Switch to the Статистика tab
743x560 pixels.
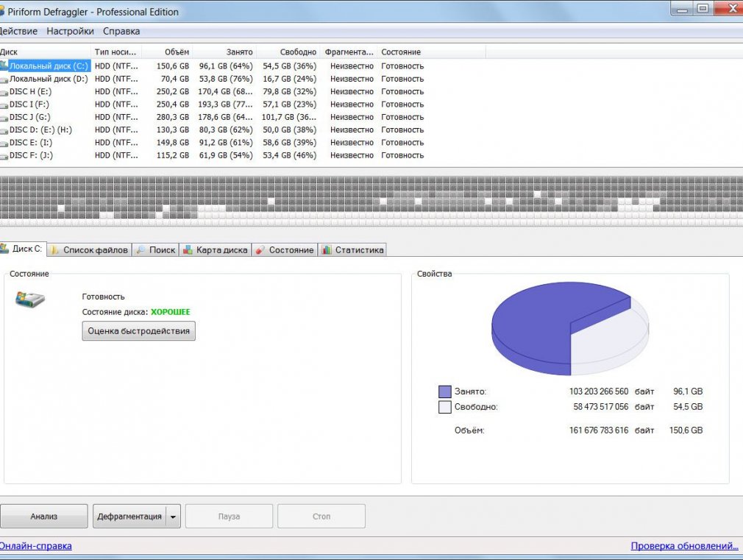coord(353,250)
